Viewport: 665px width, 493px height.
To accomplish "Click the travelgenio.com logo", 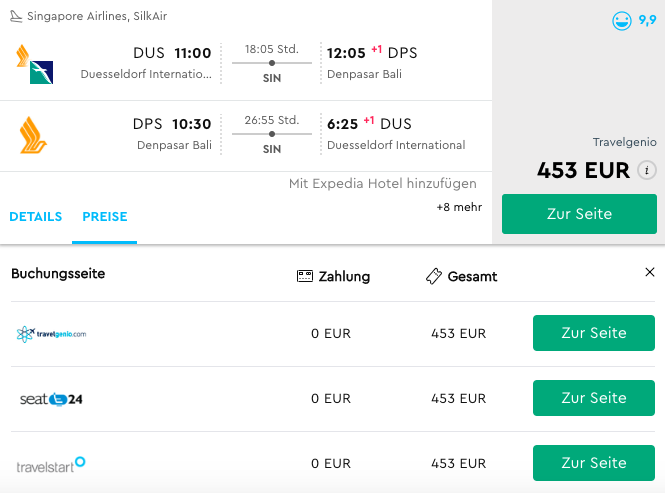I will click(x=51, y=334).
